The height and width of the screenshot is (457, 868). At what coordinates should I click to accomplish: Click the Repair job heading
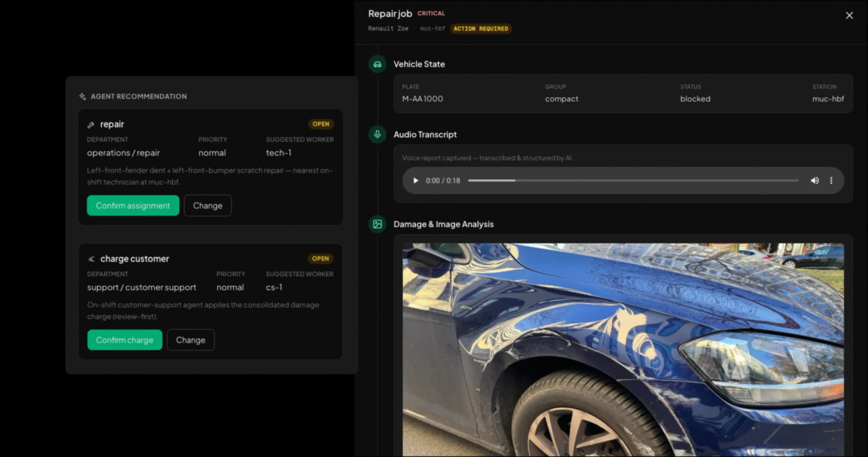coord(390,14)
